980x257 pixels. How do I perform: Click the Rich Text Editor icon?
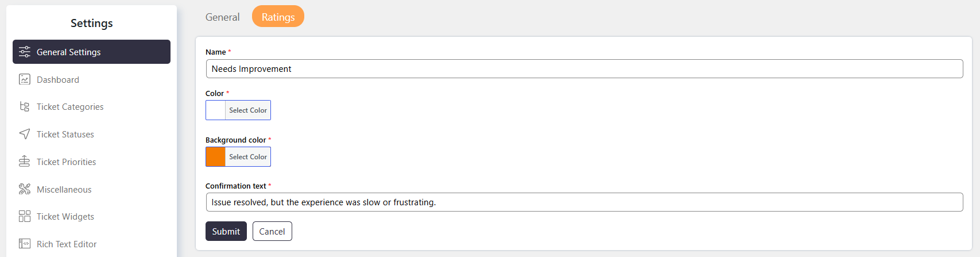point(25,244)
